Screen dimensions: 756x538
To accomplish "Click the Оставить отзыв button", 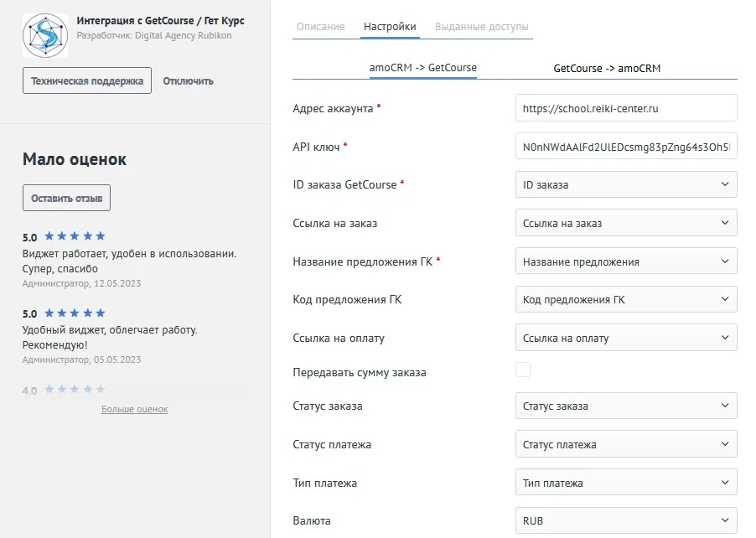I will tap(66, 198).
